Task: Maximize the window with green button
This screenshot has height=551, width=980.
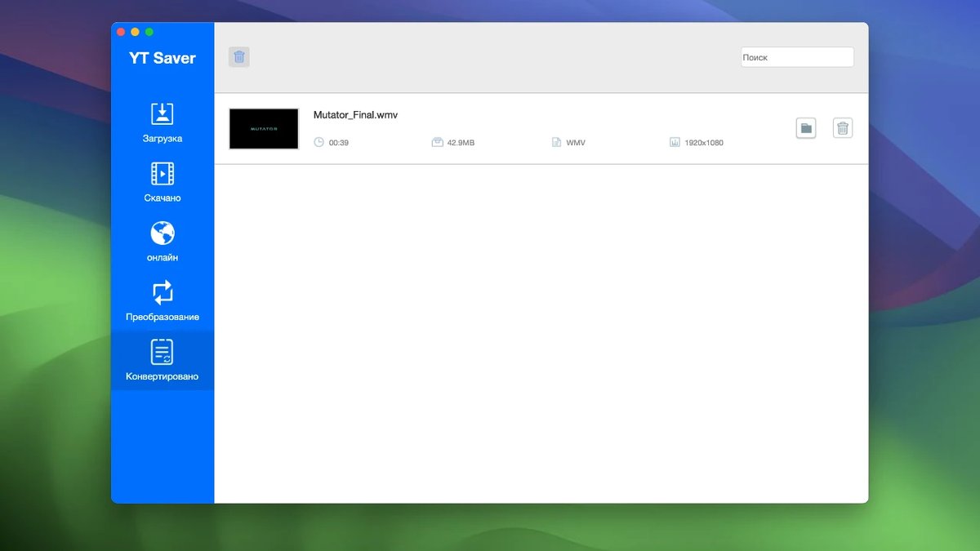Action: pyautogui.click(x=149, y=32)
